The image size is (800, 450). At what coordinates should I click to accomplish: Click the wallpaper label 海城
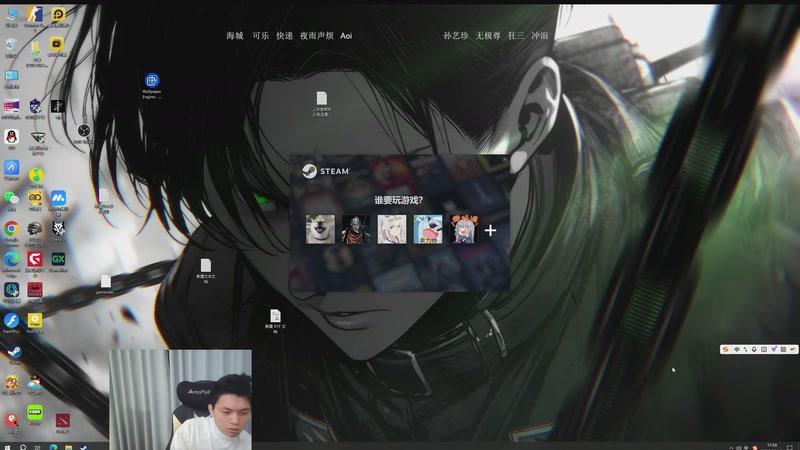pyautogui.click(x=235, y=36)
